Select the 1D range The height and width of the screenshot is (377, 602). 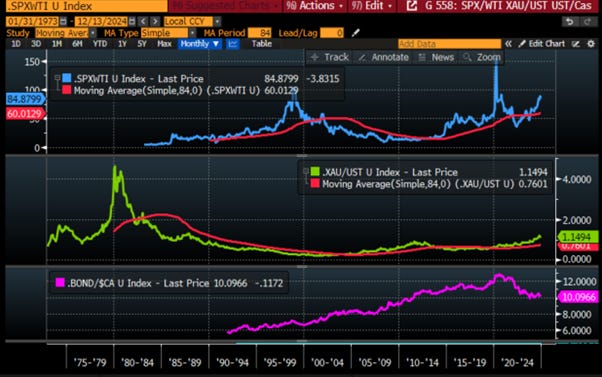point(16,44)
